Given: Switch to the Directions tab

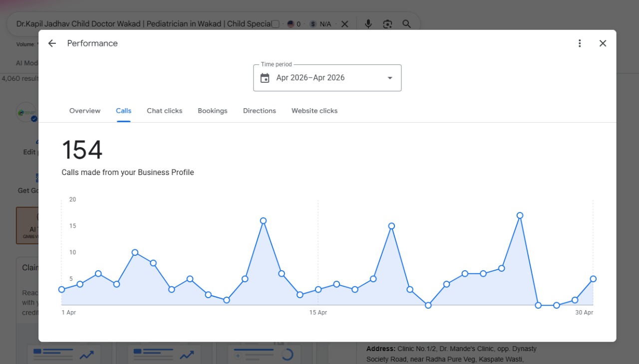Looking at the screenshot, I should click(x=260, y=111).
